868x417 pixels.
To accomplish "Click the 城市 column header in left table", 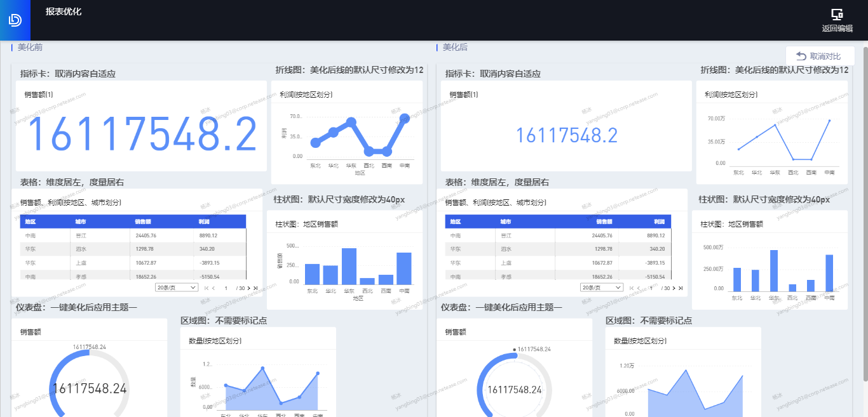I will click(x=80, y=222).
